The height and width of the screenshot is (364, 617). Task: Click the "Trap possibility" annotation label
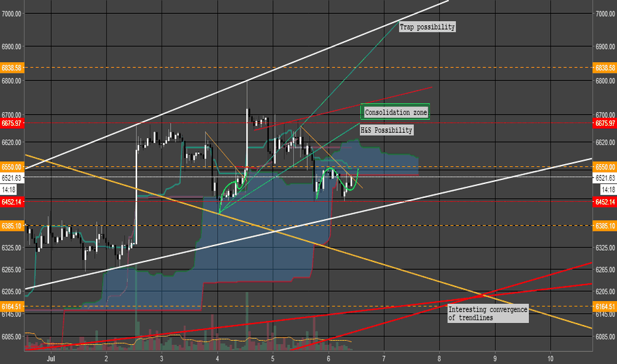tap(428, 26)
